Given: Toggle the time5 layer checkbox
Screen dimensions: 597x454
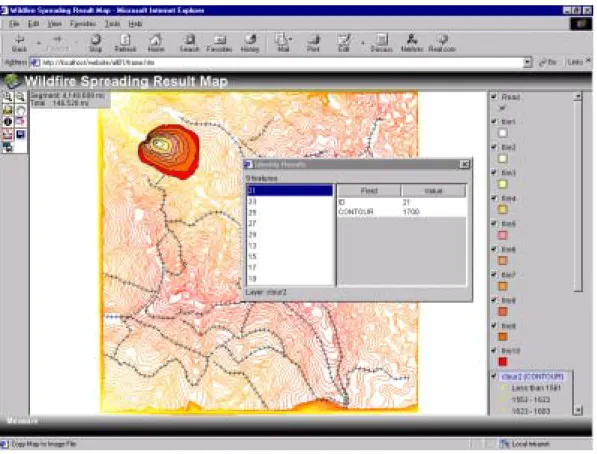Looking at the screenshot, I should point(494,224).
